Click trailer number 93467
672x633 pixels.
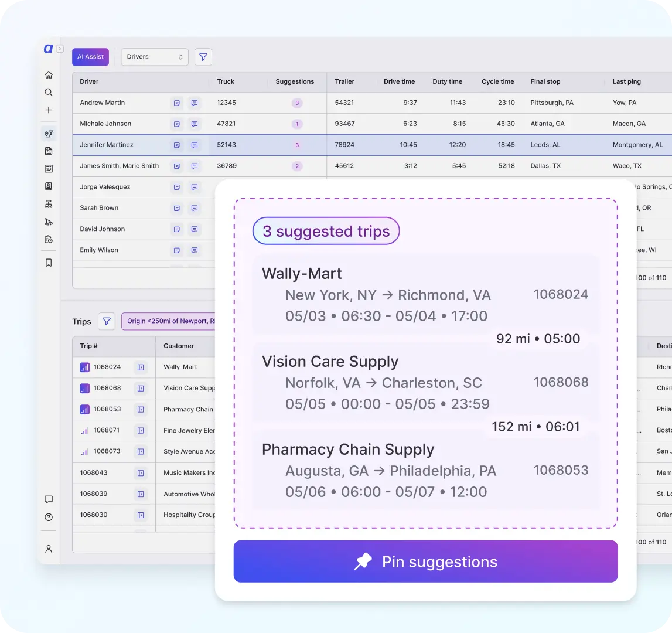pyautogui.click(x=344, y=124)
